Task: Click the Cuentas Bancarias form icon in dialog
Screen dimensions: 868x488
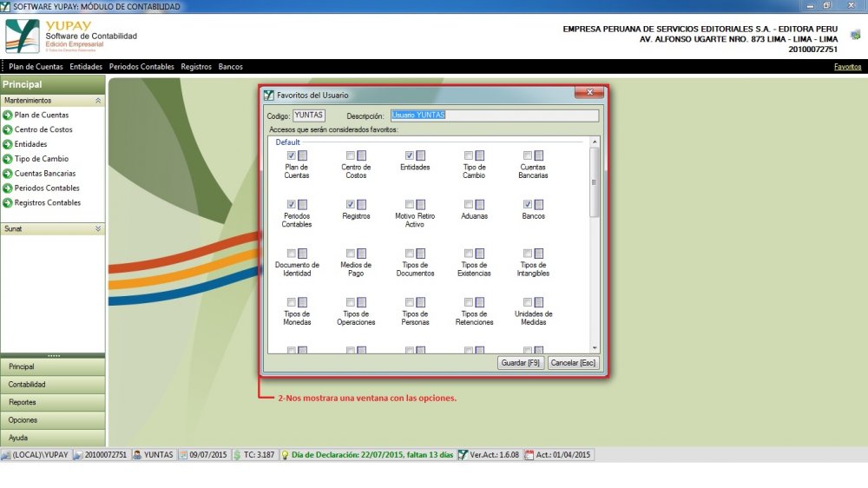Action: [539, 155]
